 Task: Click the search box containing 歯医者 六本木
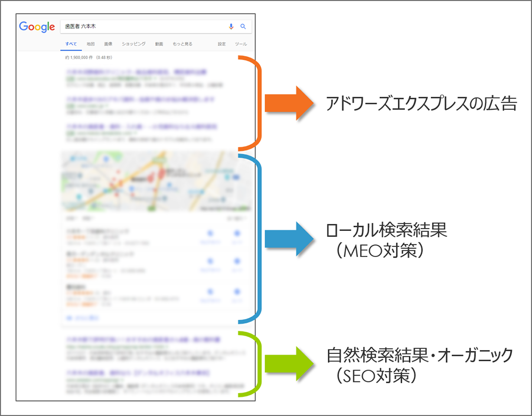point(156,27)
